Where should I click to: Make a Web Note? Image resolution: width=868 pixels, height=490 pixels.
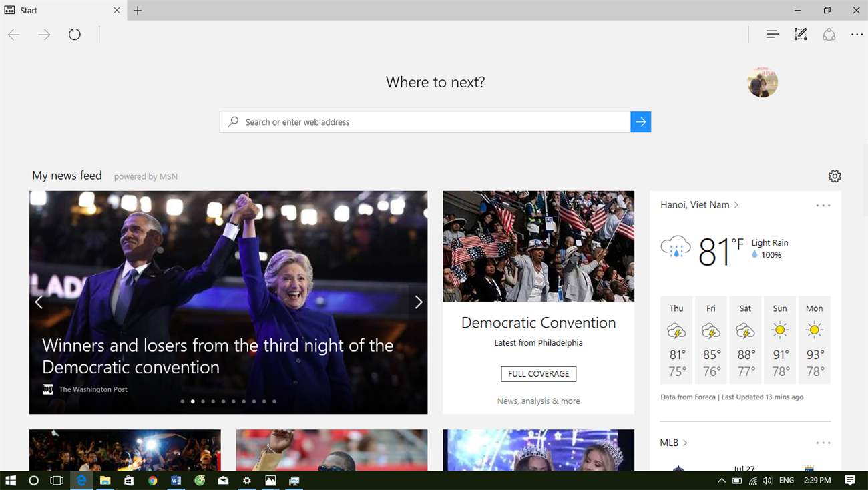801,35
